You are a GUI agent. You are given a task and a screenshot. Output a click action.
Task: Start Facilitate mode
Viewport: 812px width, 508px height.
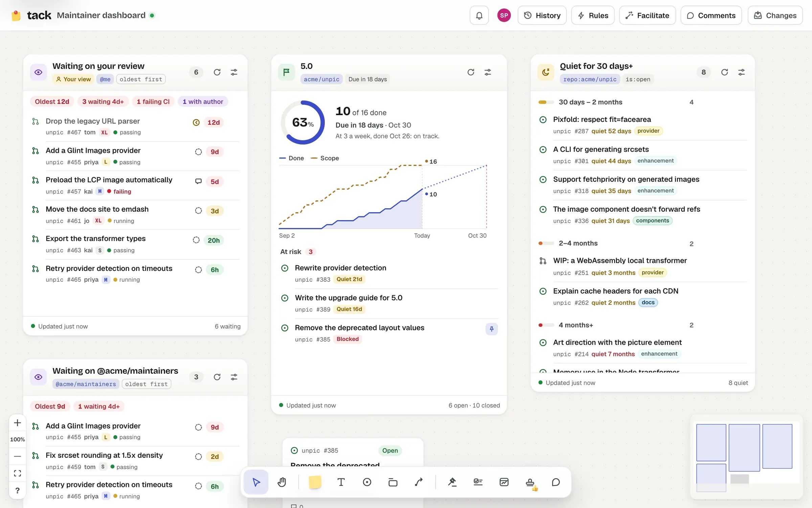[647, 15]
